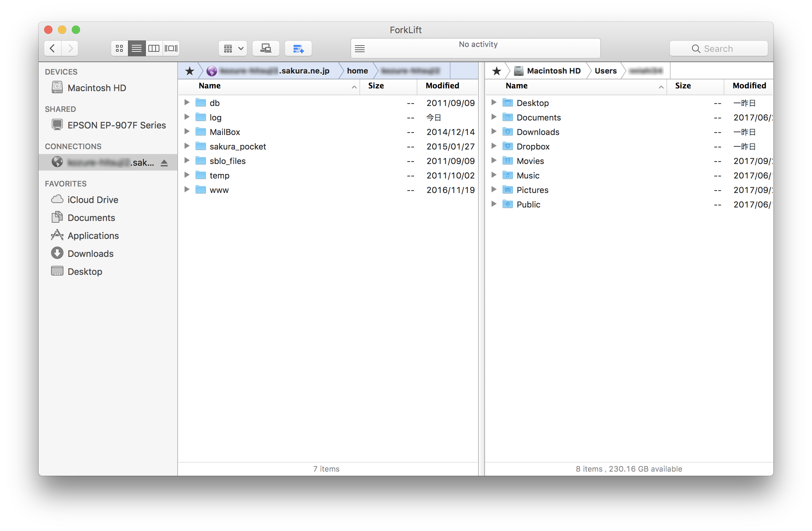Switch to icon grid view
Image resolution: width=812 pixels, height=531 pixels.
coord(119,48)
